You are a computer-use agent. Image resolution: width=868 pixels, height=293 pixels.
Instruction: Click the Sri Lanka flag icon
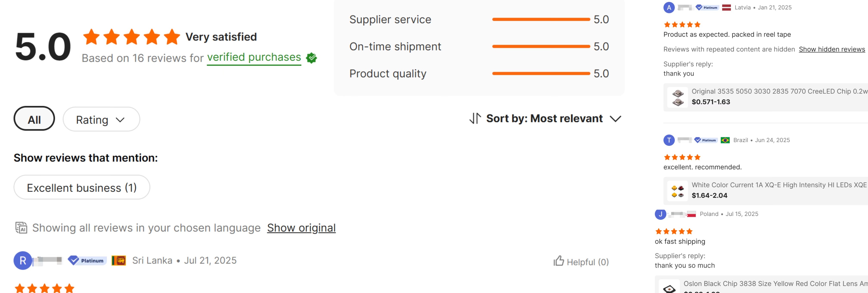click(x=119, y=260)
